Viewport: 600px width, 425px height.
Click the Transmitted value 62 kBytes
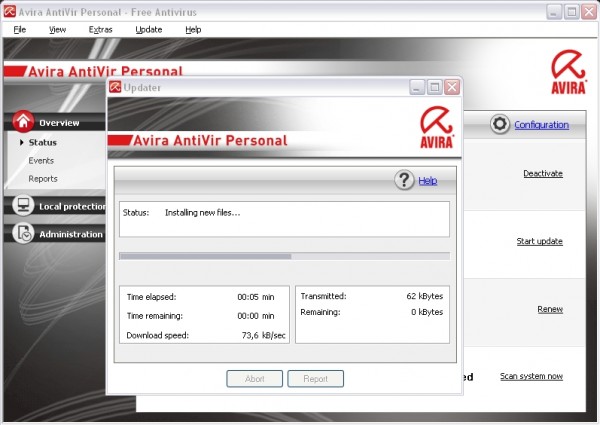click(425, 296)
